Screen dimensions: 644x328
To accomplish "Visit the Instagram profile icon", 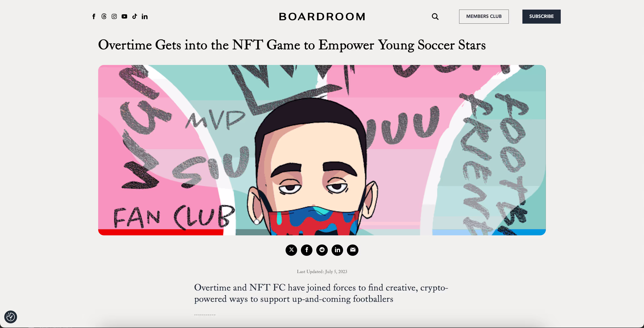I will 114,16.
